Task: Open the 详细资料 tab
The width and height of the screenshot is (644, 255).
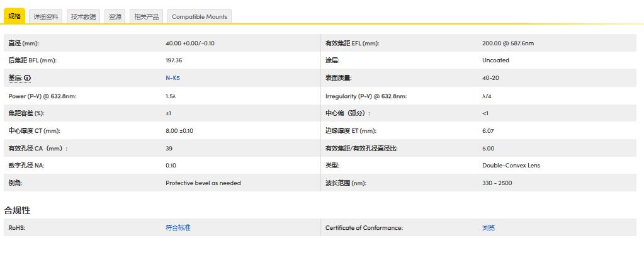Action: point(45,16)
